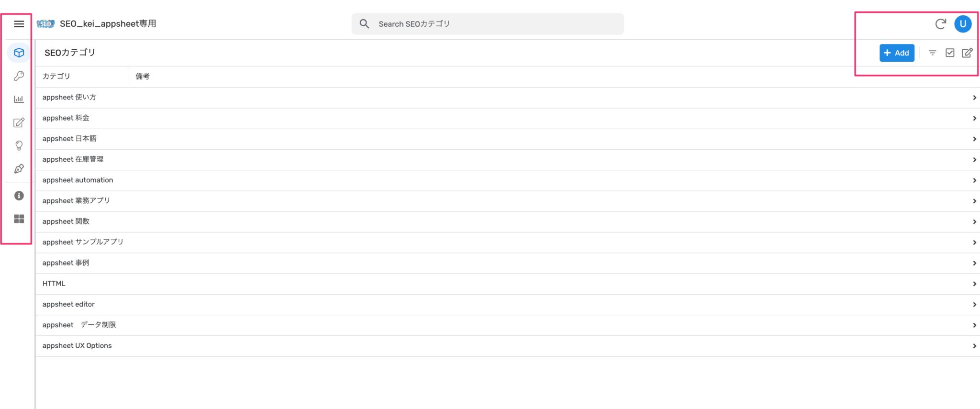Click the pen nib icon in sidebar

click(19, 169)
